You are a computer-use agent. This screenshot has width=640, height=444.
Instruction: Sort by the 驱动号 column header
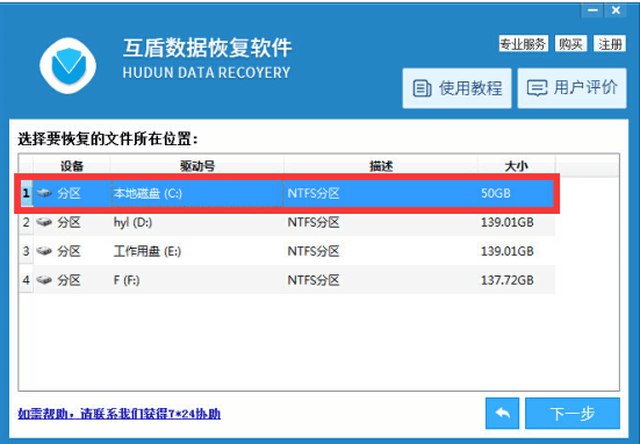(197, 166)
